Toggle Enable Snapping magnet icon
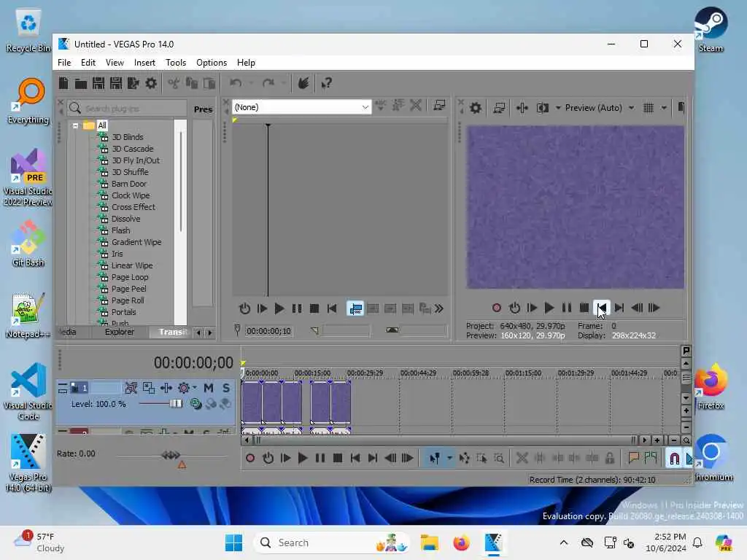Screen dimensions: 747x560 coord(674,458)
